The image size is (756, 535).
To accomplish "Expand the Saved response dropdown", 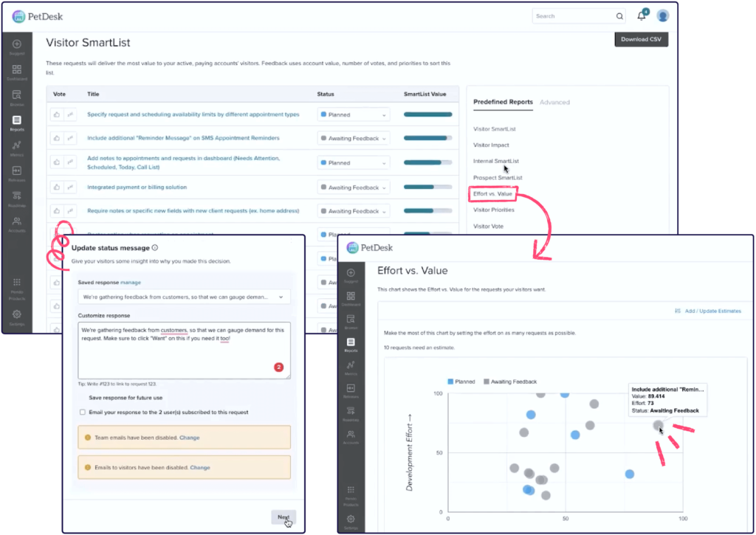I will tap(184, 297).
